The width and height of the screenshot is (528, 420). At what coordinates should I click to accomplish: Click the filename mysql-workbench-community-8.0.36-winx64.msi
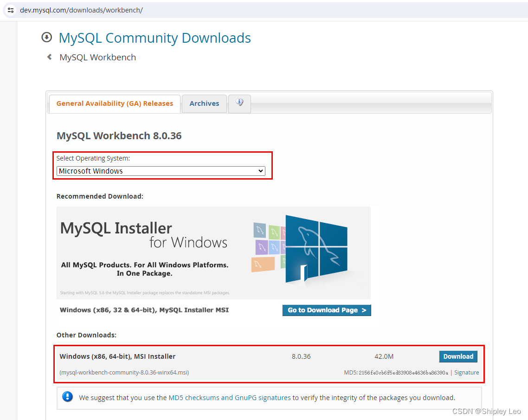(124, 373)
